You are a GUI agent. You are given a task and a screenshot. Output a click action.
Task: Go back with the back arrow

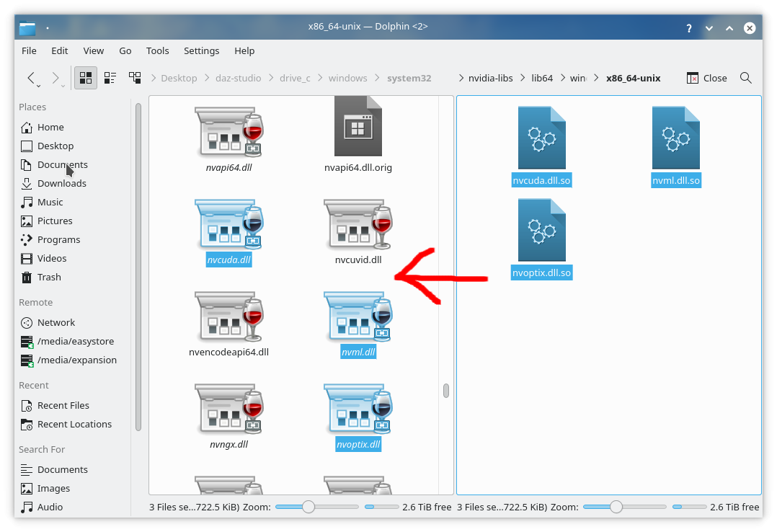tap(31, 78)
